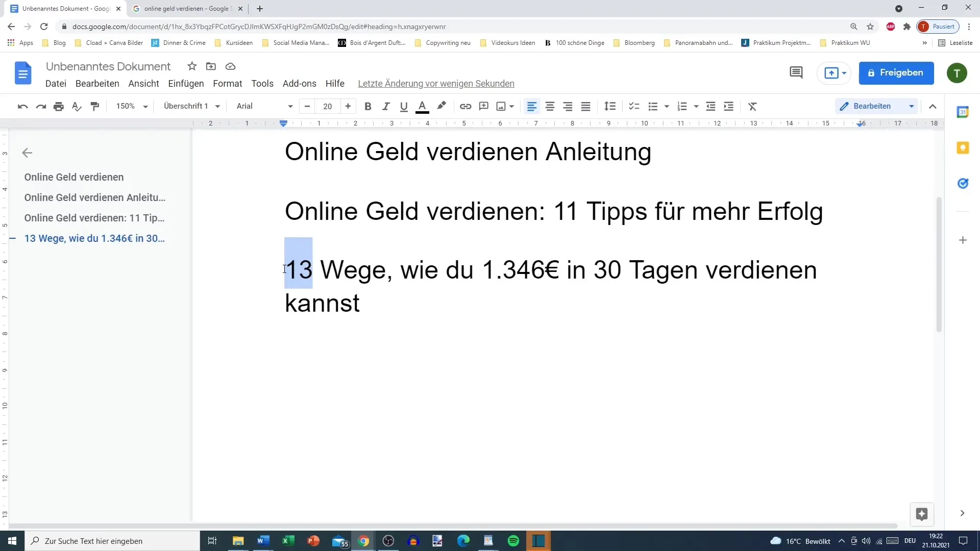Toggle bold formatting
980x551 pixels.
point(367,106)
